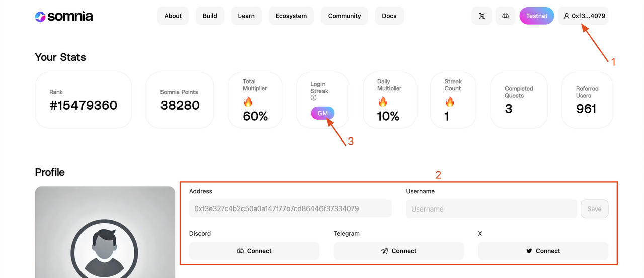
Task: Click the profile avatar picture
Action: tap(105, 237)
